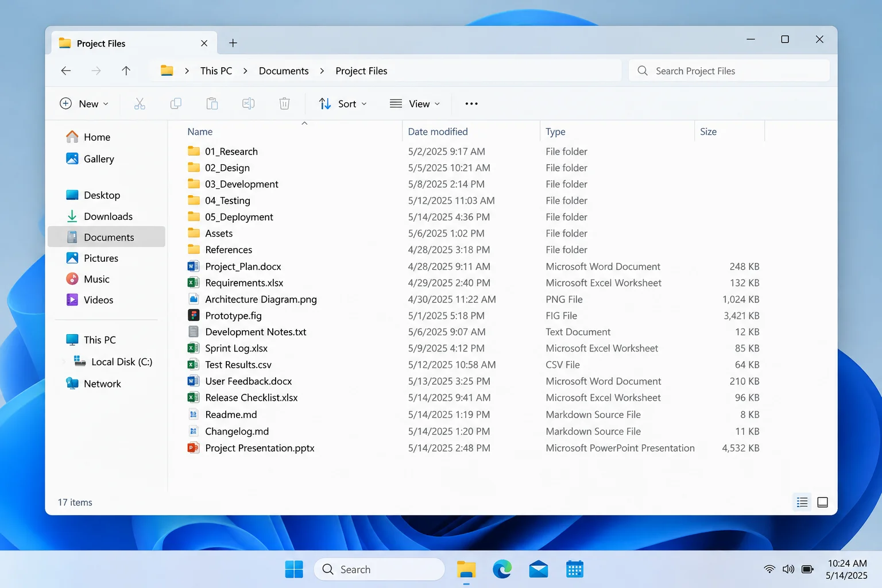Click the Paste clipboard icon
This screenshot has height=588, width=882.
pos(212,103)
